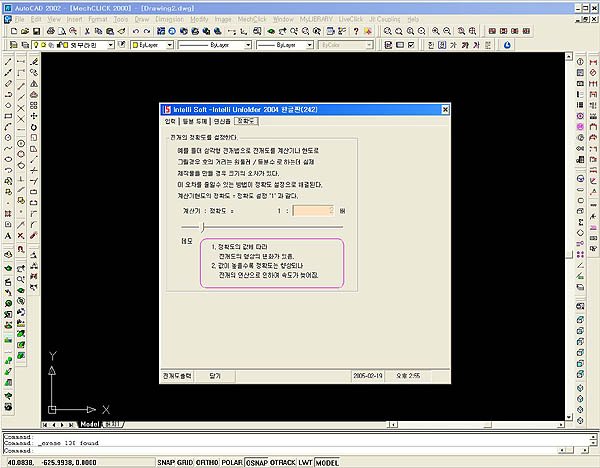Screen dimensions: 600x468
Task: Click the Open file folder icon
Action: [25, 31]
